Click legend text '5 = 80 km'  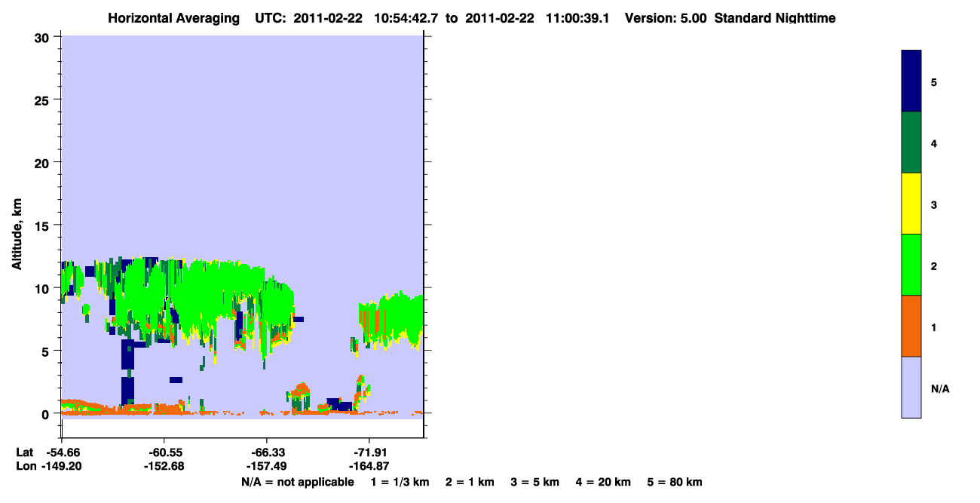[x=675, y=482]
